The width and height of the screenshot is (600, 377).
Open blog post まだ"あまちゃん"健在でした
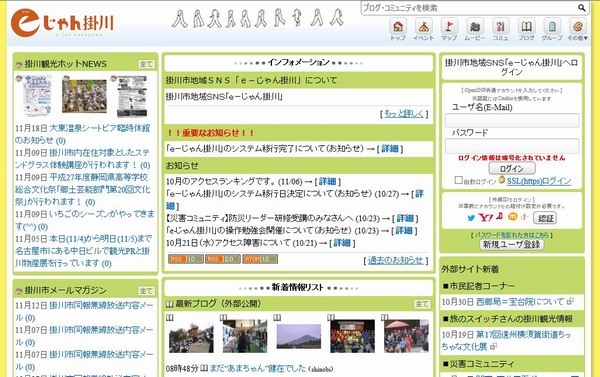click(259, 369)
